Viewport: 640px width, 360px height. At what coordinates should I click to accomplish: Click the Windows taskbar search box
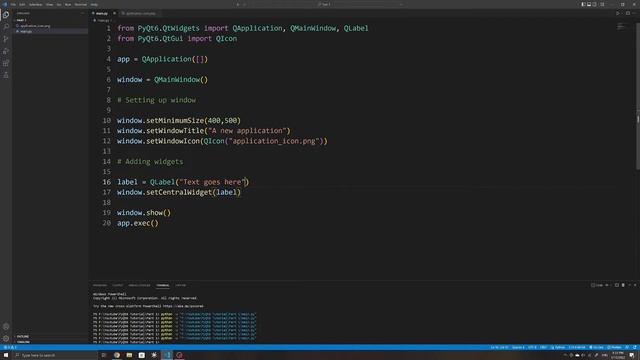click(55, 355)
